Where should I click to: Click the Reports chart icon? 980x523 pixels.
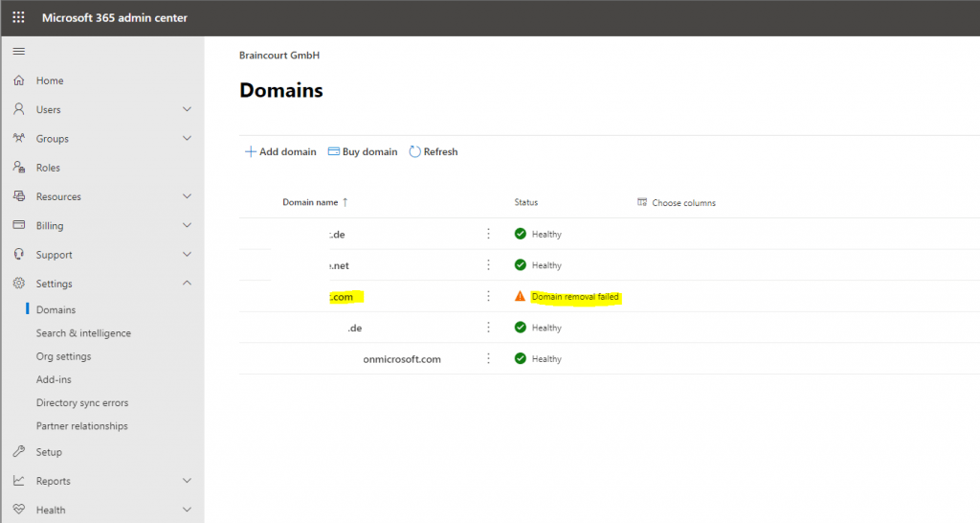tap(19, 481)
